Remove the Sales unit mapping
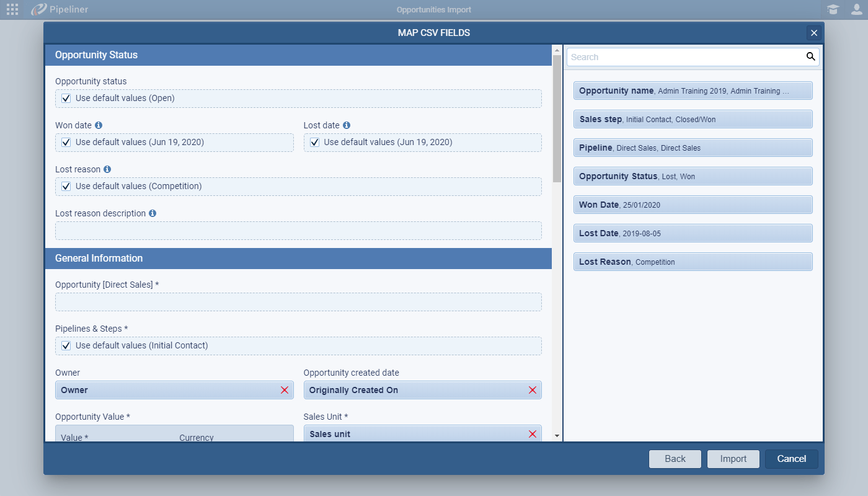 pos(532,434)
